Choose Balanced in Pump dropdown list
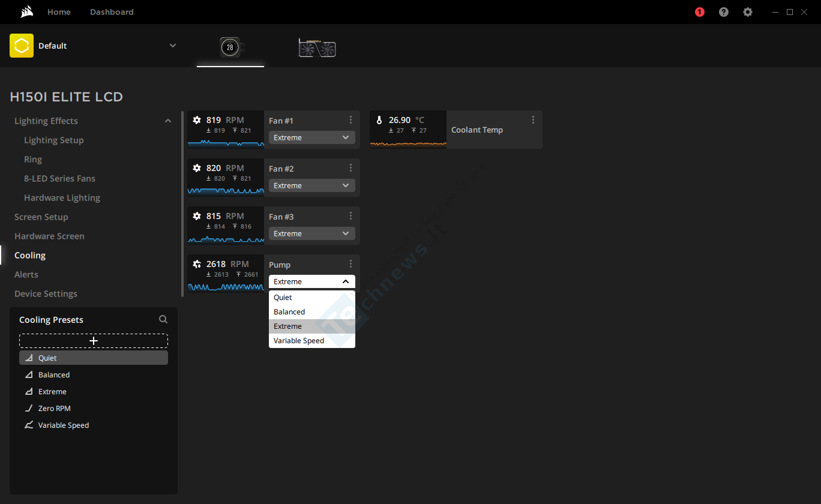Image resolution: width=821 pixels, height=504 pixels. click(x=312, y=312)
